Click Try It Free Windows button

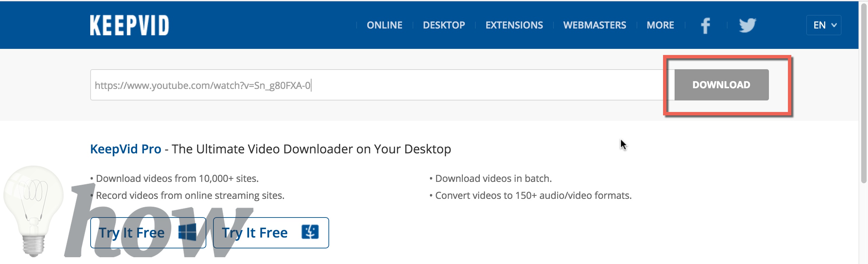click(x=148, y=233)
